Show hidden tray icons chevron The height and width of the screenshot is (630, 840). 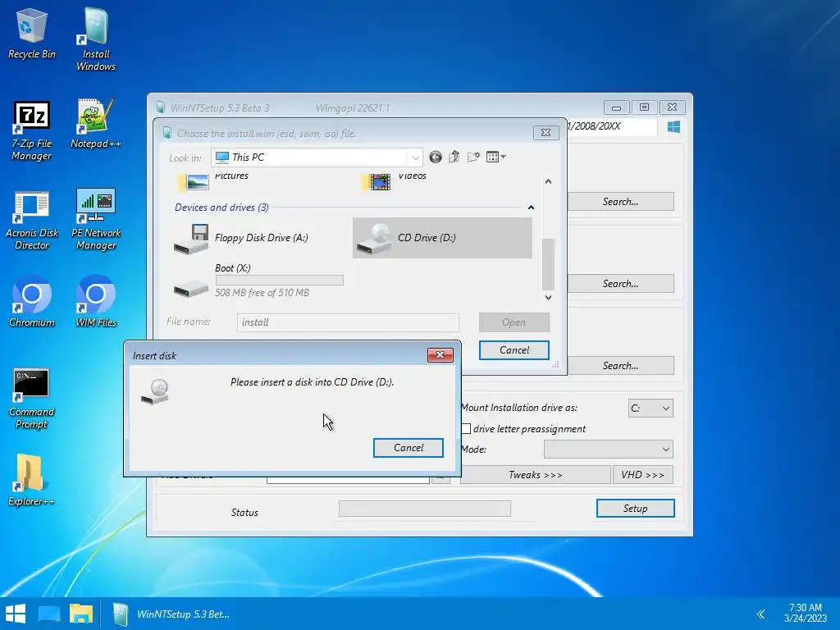coord(760,614)
